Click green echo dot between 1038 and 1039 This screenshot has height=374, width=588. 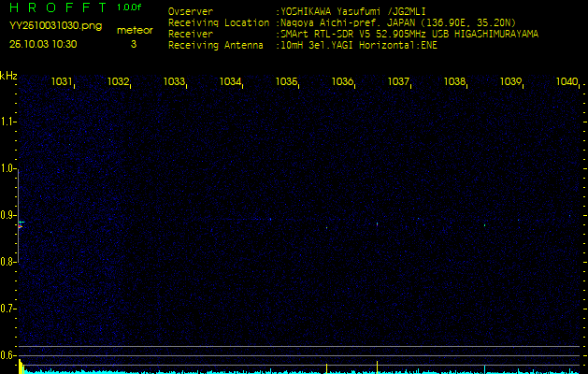484,225
